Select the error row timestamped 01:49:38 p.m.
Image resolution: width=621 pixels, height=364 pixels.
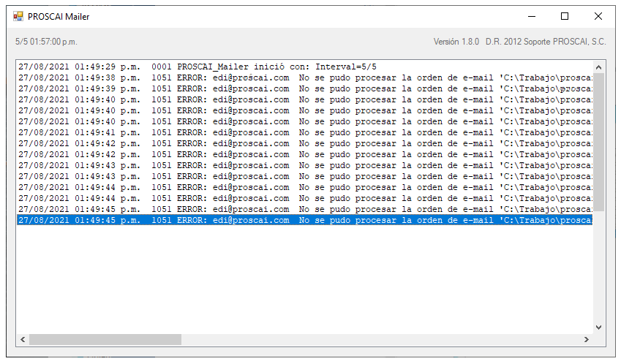click(304, 78)
